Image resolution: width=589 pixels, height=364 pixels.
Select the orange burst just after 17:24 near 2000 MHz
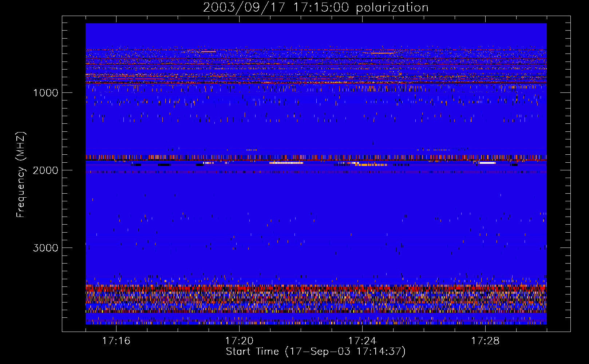pos(371,165)
